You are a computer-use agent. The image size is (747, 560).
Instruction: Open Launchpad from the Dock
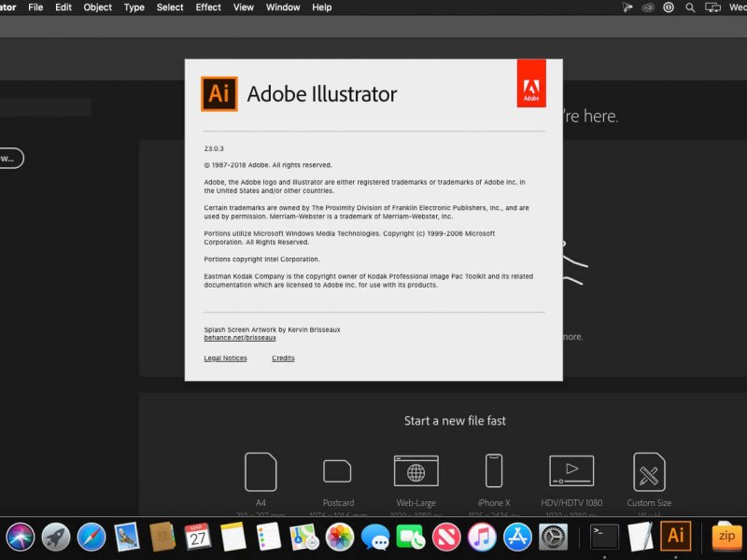56,537
